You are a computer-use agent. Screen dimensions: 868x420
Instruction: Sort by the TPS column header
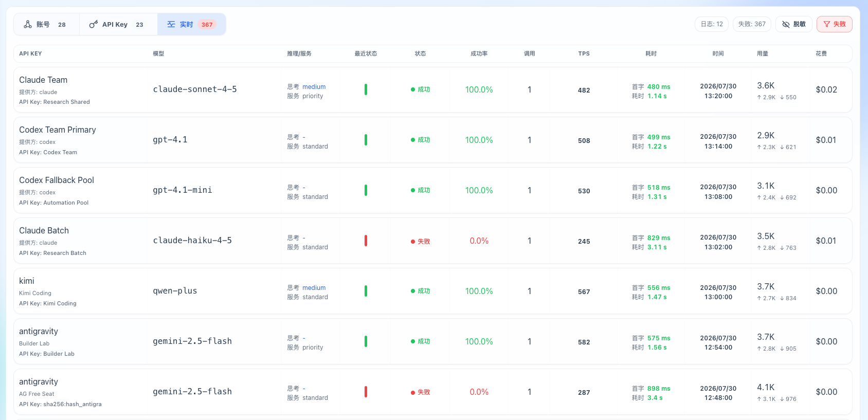[x=584, y=53]
